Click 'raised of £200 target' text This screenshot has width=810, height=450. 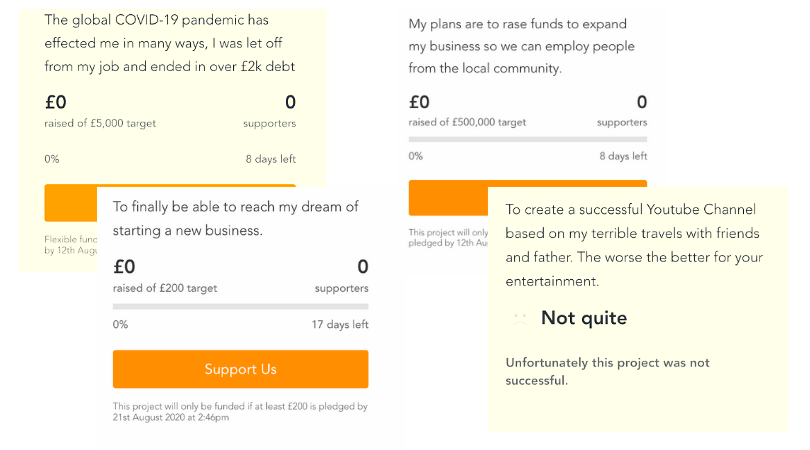coord(165,288)
